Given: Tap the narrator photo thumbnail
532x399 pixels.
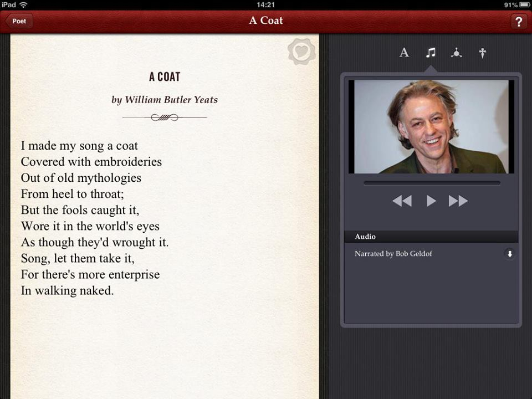Looking at the screenshot, I should (x=431, y=126).
